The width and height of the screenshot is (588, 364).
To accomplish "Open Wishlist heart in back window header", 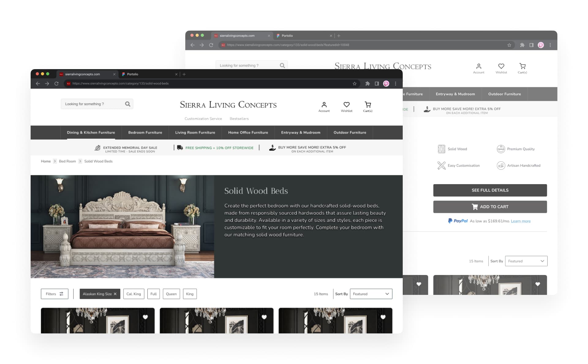I will (x=501, y=66).
